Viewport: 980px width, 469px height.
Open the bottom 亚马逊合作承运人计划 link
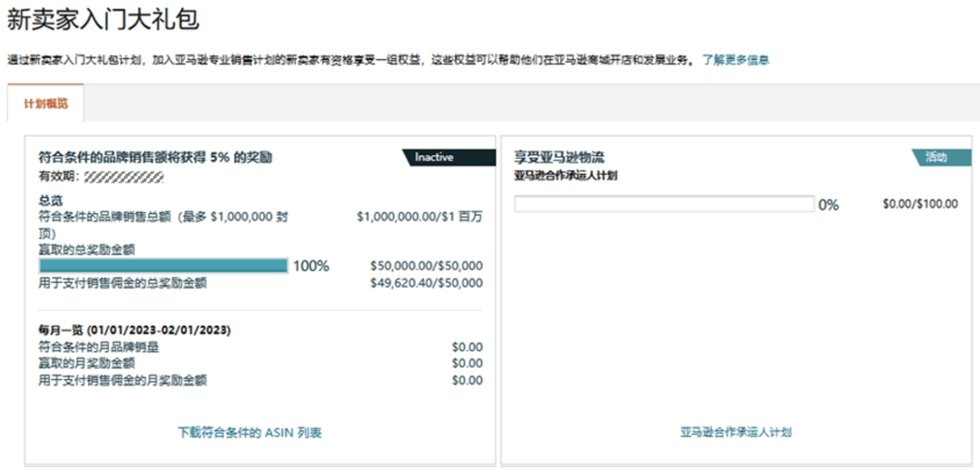(x=736, y=433)
